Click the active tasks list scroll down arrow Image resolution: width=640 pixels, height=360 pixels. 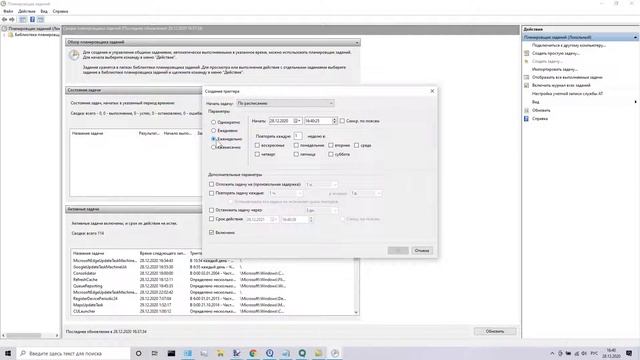click(356, 312)
